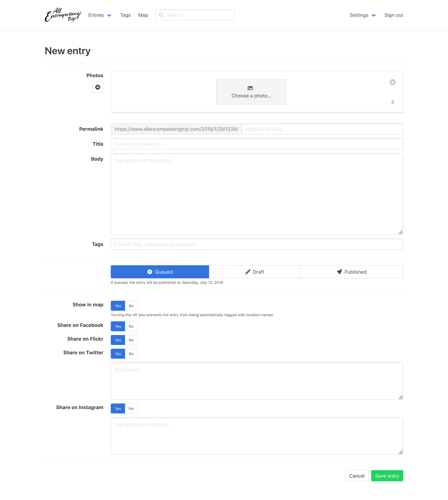Screen dimensions: 448x500
Task: Set Show in map to No
Action: 131,306
